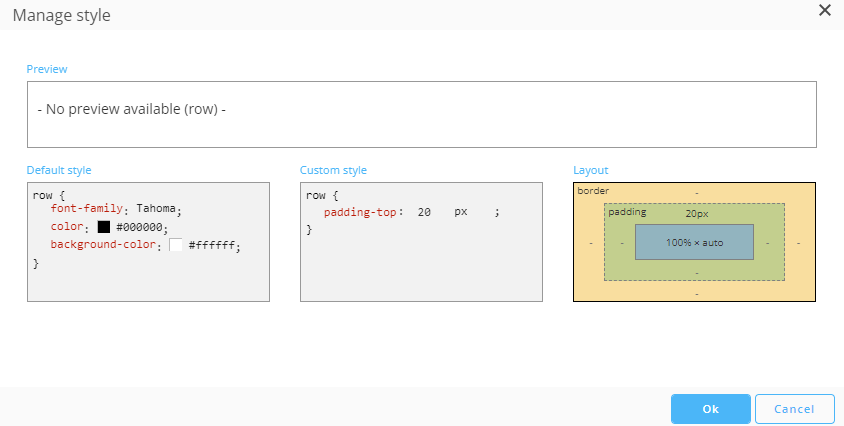844x426 pixels.
Task: Click the Tahoma font-family value
Action: [x=156, y=209]
